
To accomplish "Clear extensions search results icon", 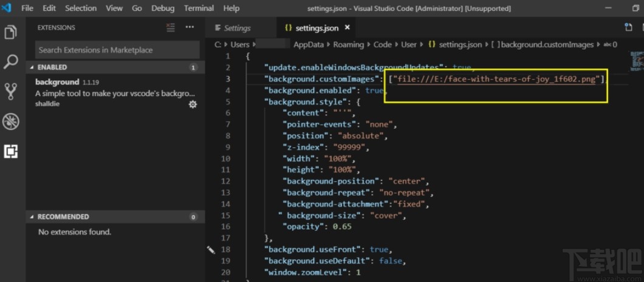I will (x=171, y=27).
